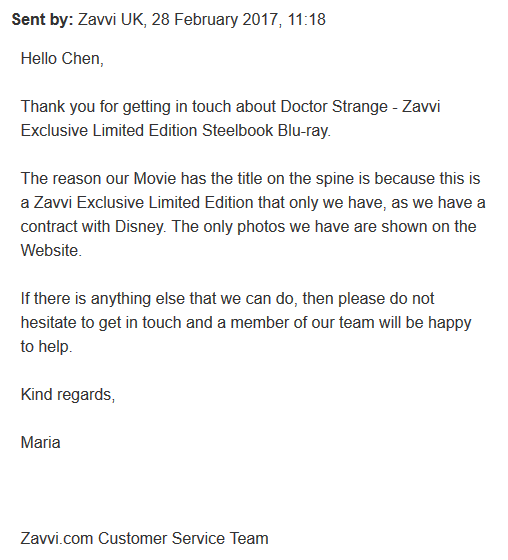
Task: Click the phrase 'contract with Disney'
Action: [93, 226]
